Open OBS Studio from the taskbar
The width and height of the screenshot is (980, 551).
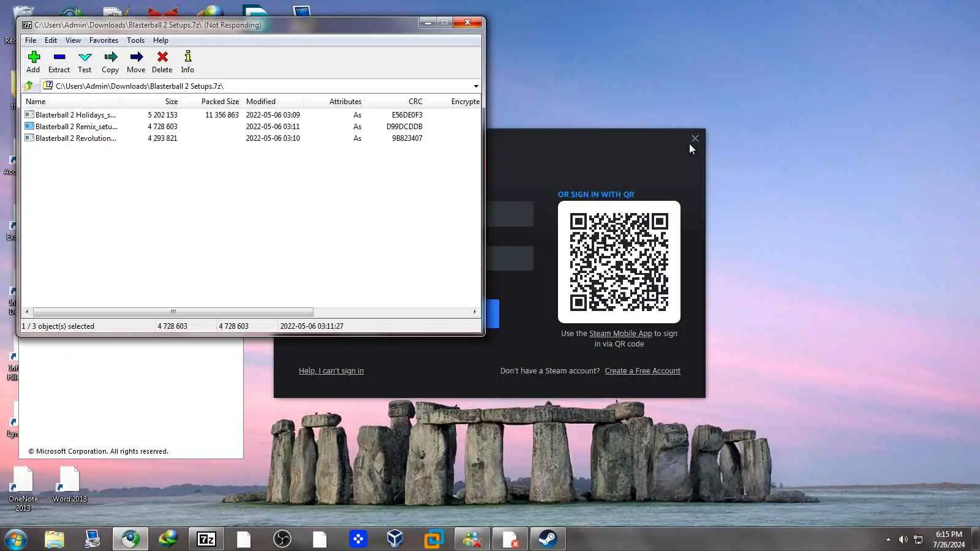pyautogui.click(x=282, y=539)
